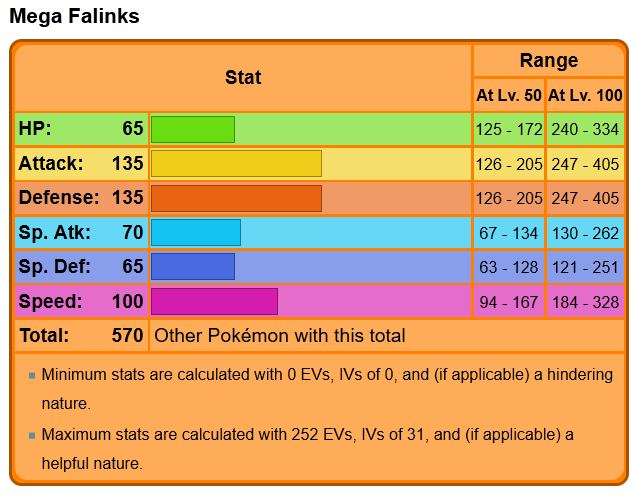Click the Range column header
This screenshot has width=643, height=495.
(548, 60)
